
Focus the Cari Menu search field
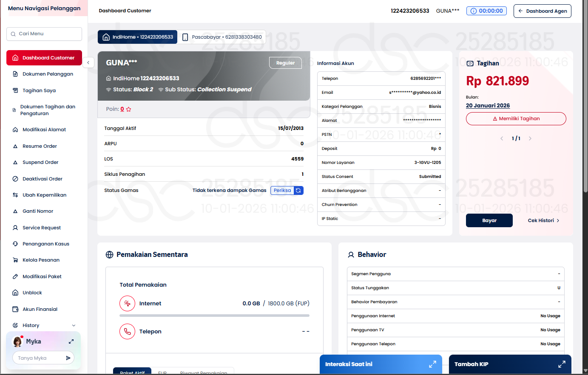click(x=44, y=34)
